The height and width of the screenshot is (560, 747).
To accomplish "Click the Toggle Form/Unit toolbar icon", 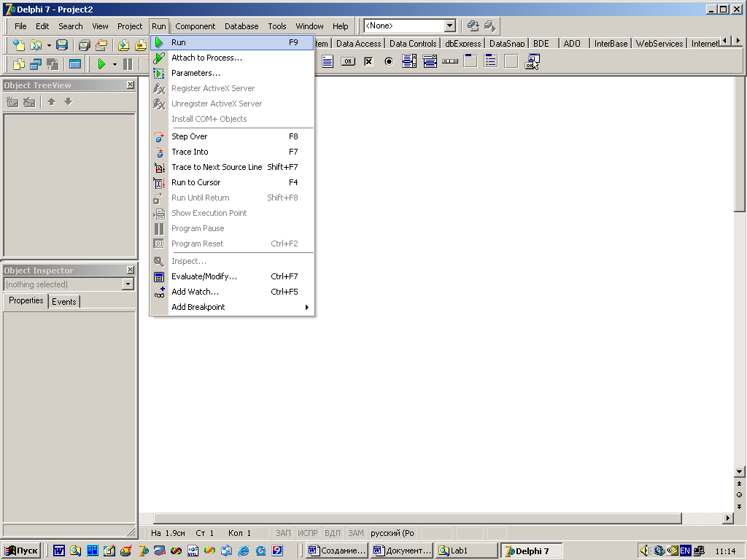I will pyautogui.click(x=53, y=64).
